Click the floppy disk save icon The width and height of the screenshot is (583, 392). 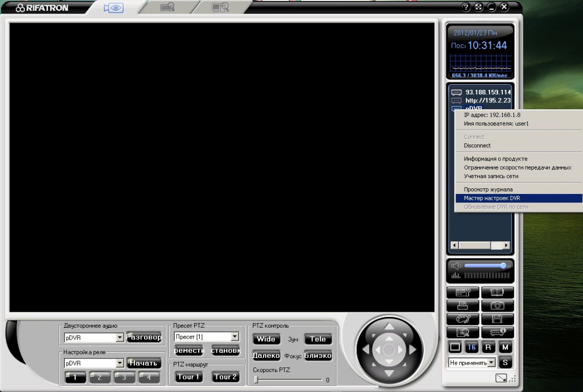coord(497,319)
